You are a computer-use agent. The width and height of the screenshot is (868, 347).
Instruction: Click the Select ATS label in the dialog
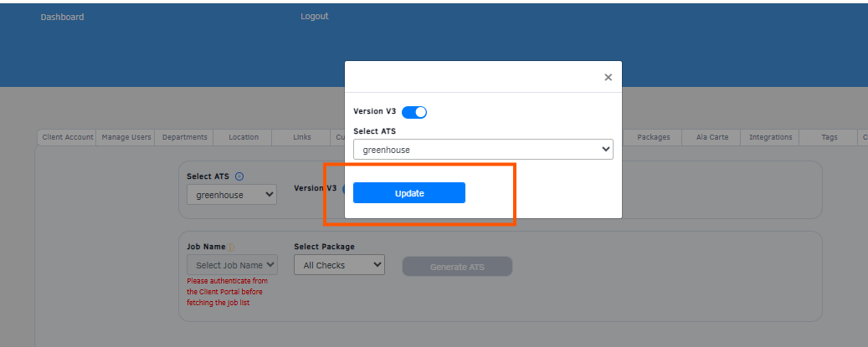coord(375,131)
